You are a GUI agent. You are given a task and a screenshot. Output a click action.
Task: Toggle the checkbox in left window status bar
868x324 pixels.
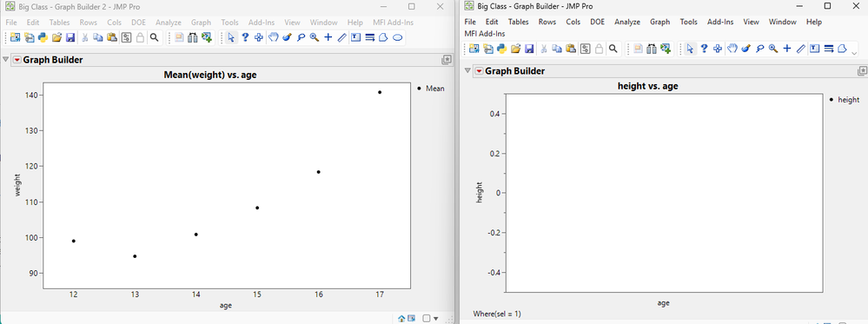pos(427,319)
